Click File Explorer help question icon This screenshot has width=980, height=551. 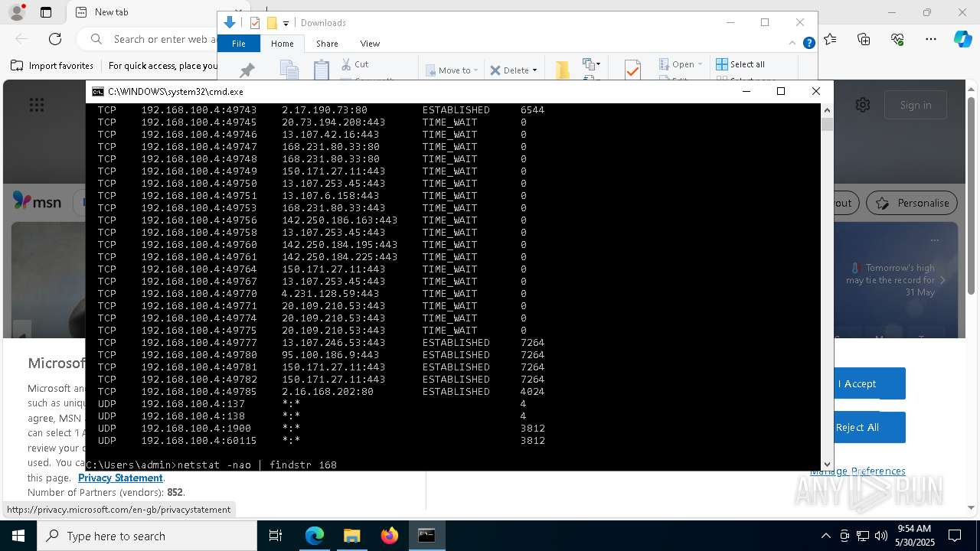[x=808, y=44]
